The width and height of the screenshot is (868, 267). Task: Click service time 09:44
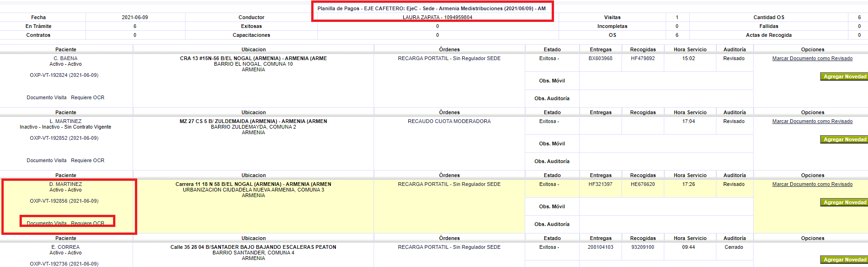(688, 247)
